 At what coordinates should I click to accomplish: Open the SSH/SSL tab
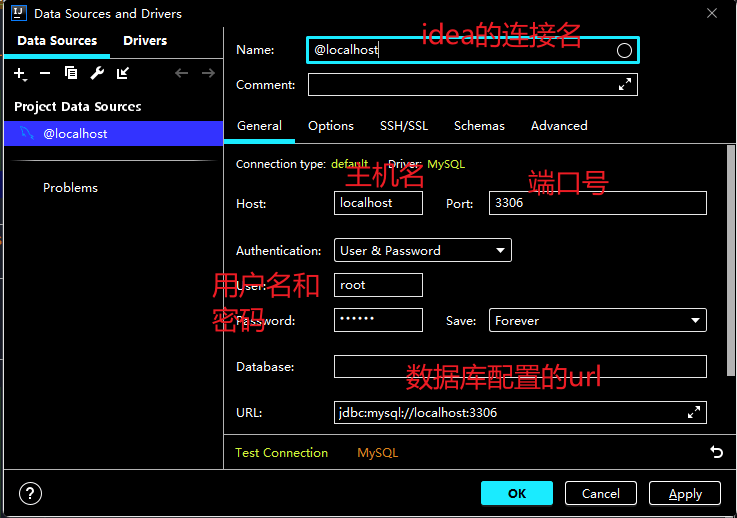(403, 126)
